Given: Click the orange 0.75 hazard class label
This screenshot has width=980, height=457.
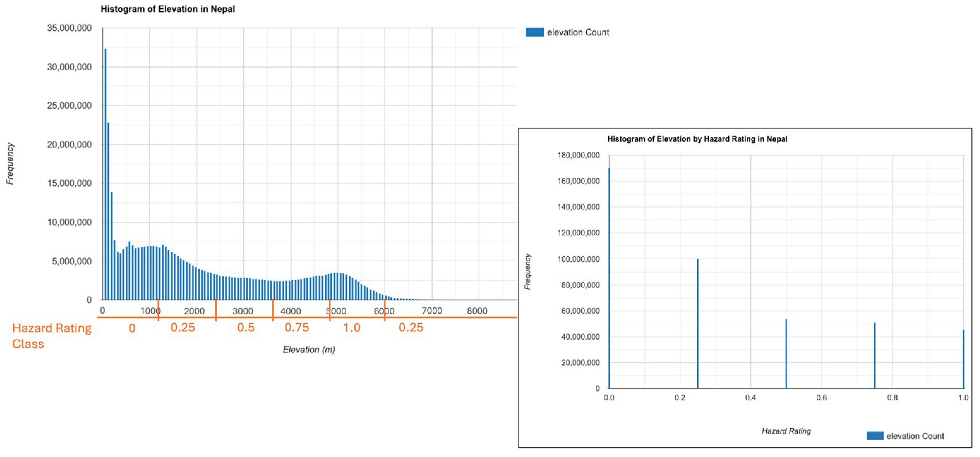Looking at the screenshot, I should tap(297, 328).
